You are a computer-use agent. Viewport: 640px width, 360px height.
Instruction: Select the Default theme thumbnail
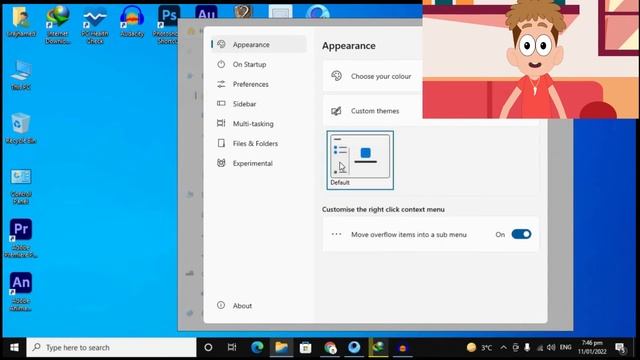click(360, 160)
